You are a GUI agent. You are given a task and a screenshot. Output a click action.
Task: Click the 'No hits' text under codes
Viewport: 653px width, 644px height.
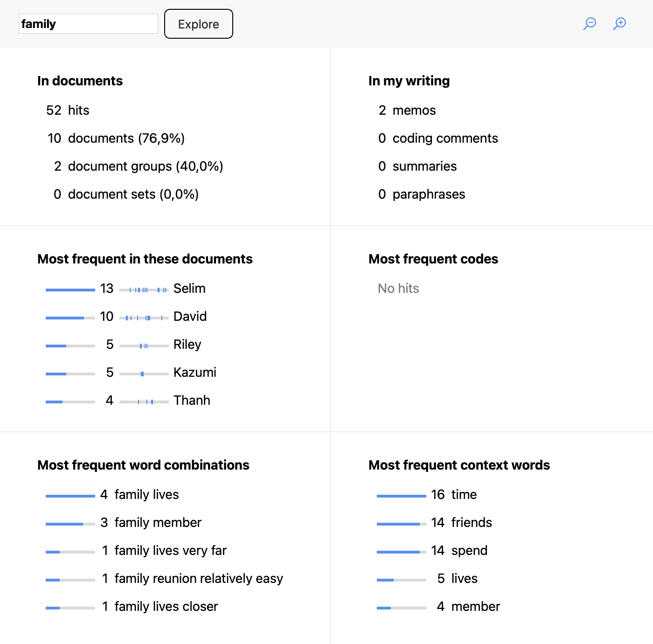398,289
